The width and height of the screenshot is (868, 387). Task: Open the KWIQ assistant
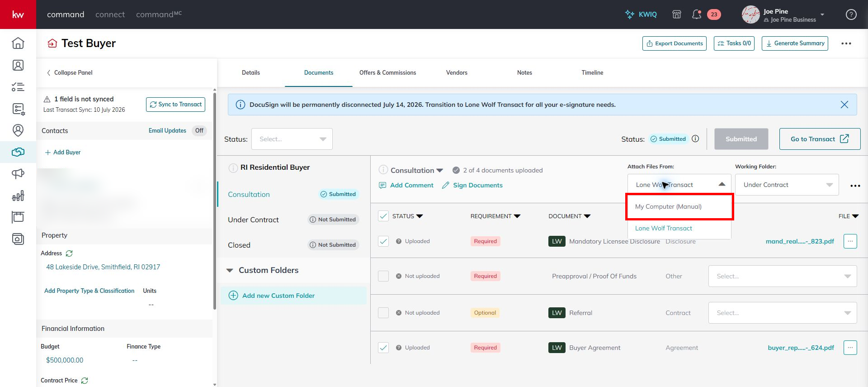[641, 14]
